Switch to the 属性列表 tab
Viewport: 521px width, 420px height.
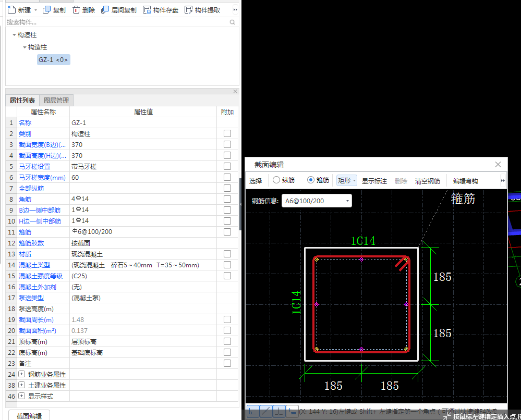22,100
